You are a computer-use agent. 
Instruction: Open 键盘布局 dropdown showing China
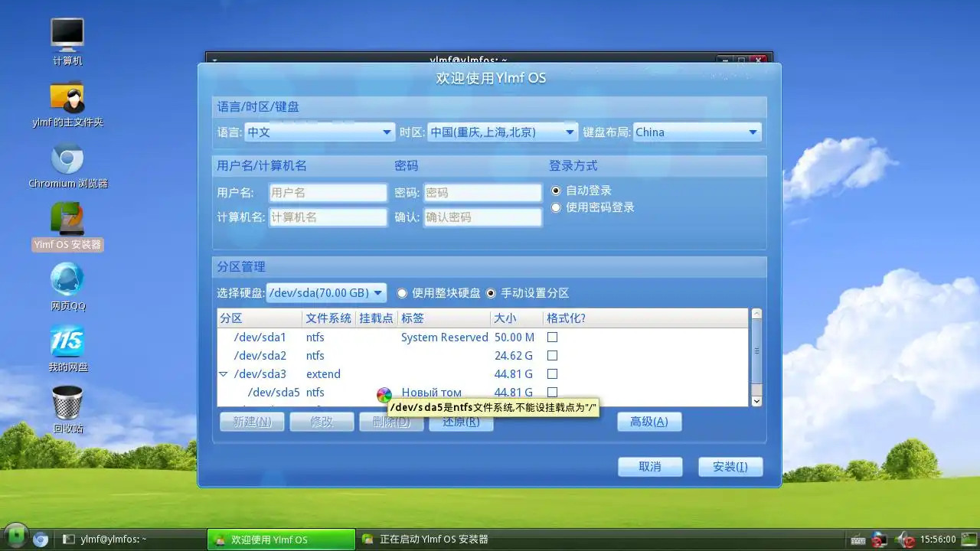coord(697,132)
